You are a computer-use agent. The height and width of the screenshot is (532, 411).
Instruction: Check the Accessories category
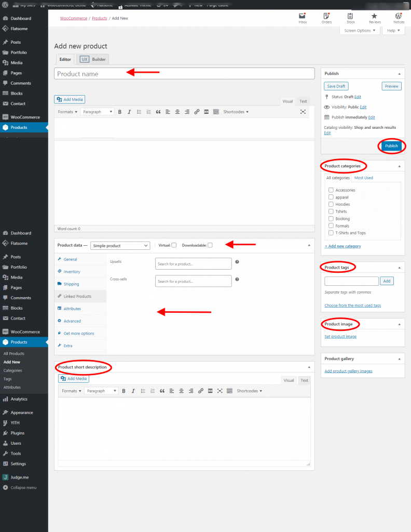pyautogui.click(x=331, y=190)
